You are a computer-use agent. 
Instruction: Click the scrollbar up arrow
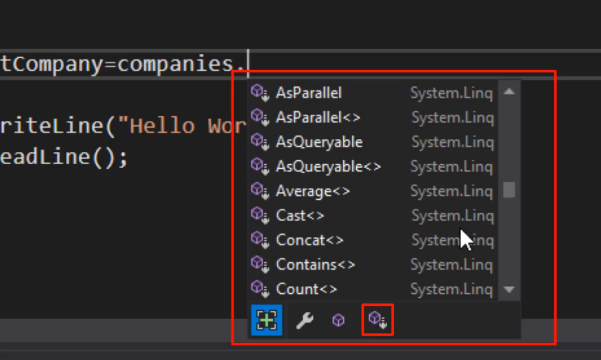point(509,91)
